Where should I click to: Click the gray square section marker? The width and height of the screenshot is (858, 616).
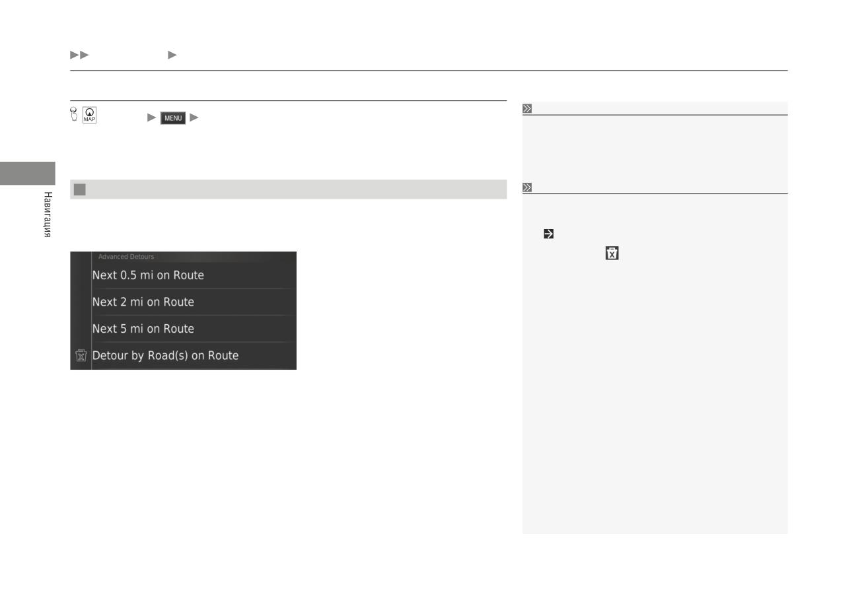tap(80, 189)
